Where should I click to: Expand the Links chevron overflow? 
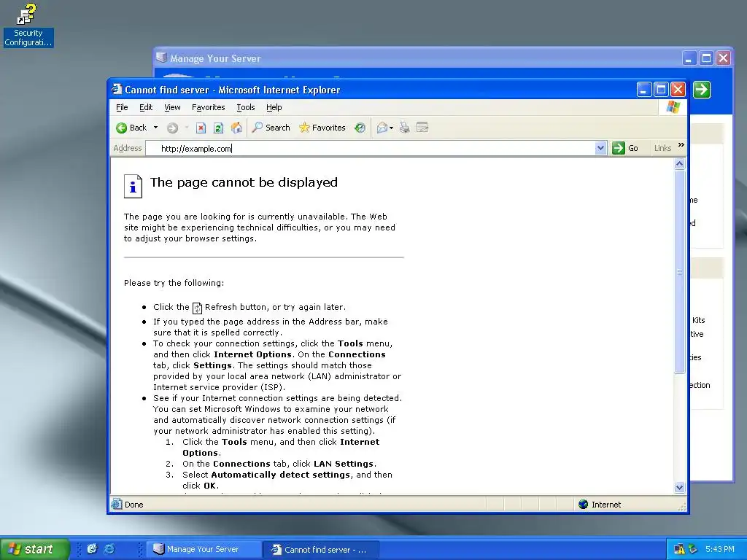pos(681,145)
